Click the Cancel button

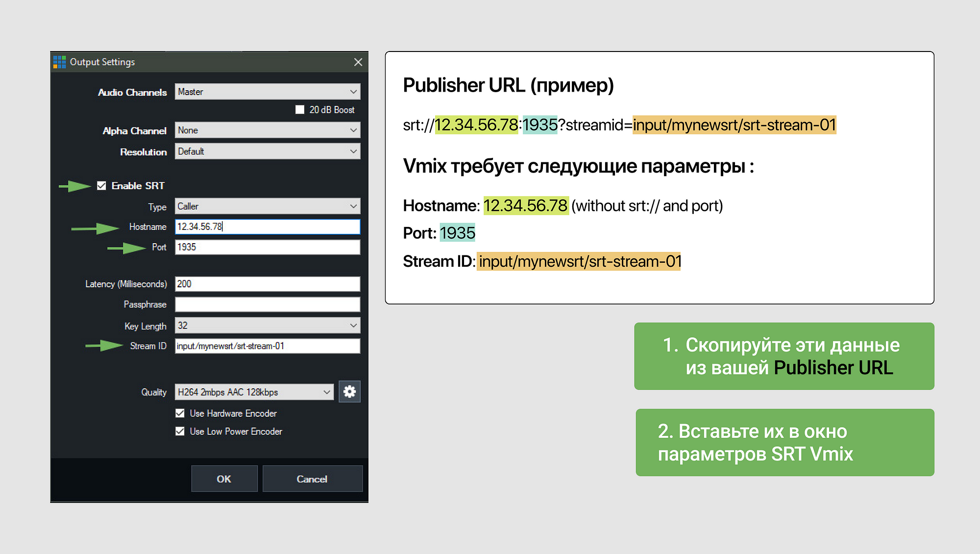coord(313,478)
